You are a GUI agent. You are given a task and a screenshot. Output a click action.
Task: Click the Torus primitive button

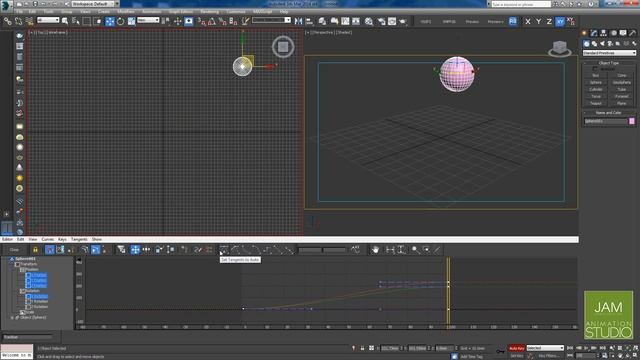click(596, 96)
